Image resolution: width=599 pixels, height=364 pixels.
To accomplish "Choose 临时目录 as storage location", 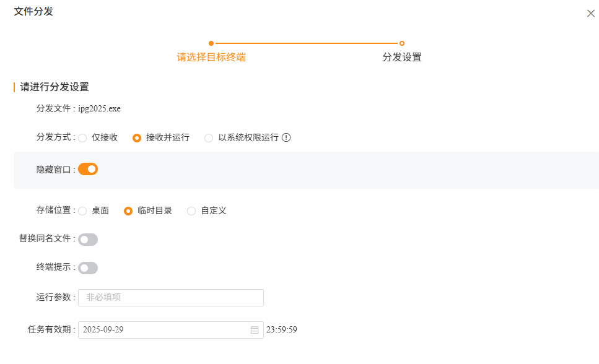I will tap(128, 211).
